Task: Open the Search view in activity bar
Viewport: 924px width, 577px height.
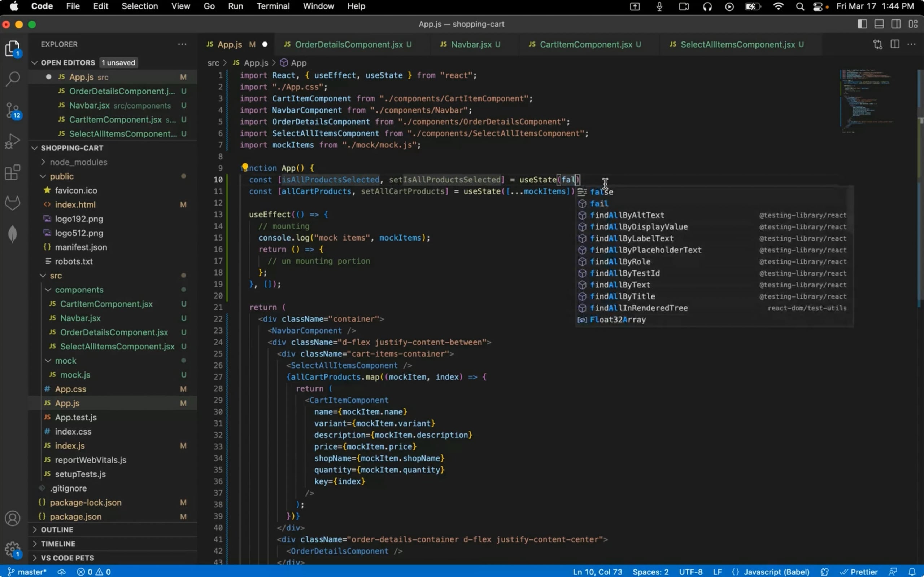Action: 13,79
